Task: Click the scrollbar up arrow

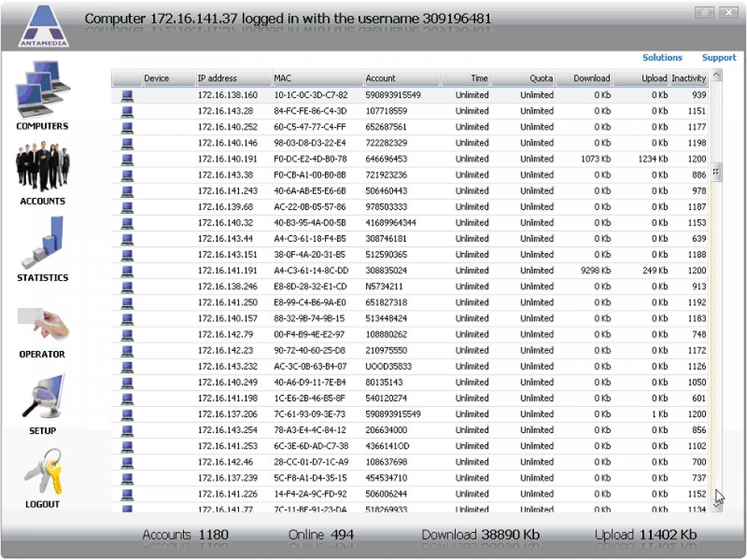Action: pos(715,74)
